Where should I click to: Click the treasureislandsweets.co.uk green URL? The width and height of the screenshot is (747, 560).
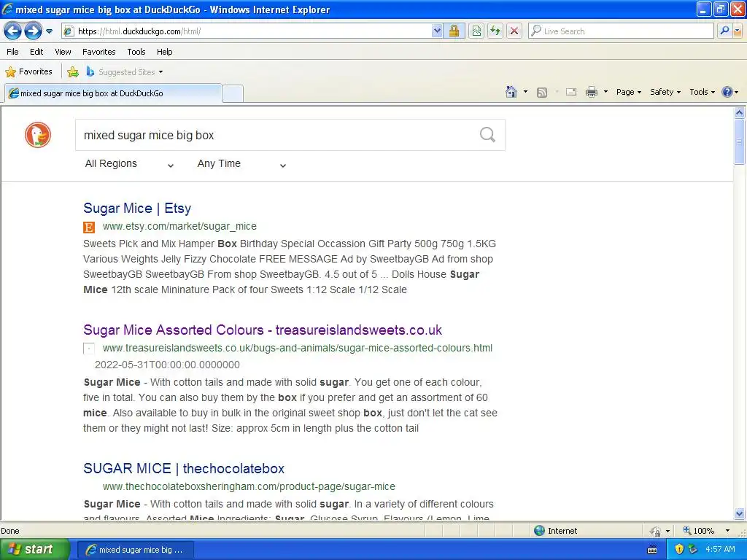[298, 348]
